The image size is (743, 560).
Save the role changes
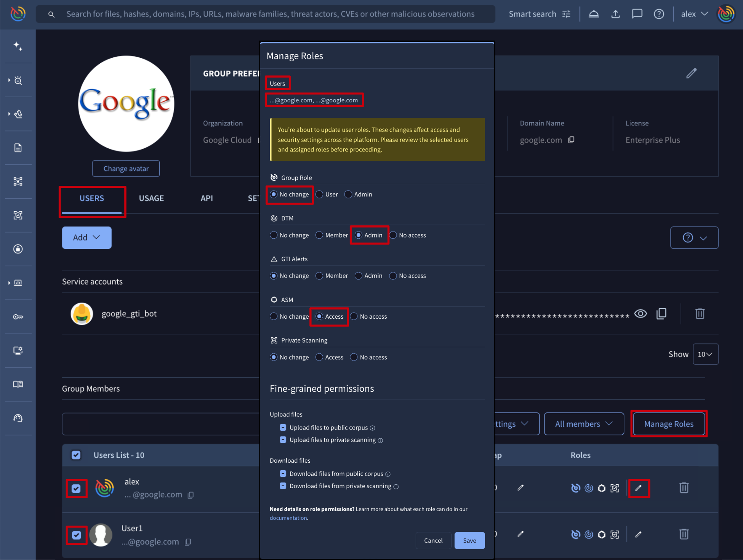point(470,540)
